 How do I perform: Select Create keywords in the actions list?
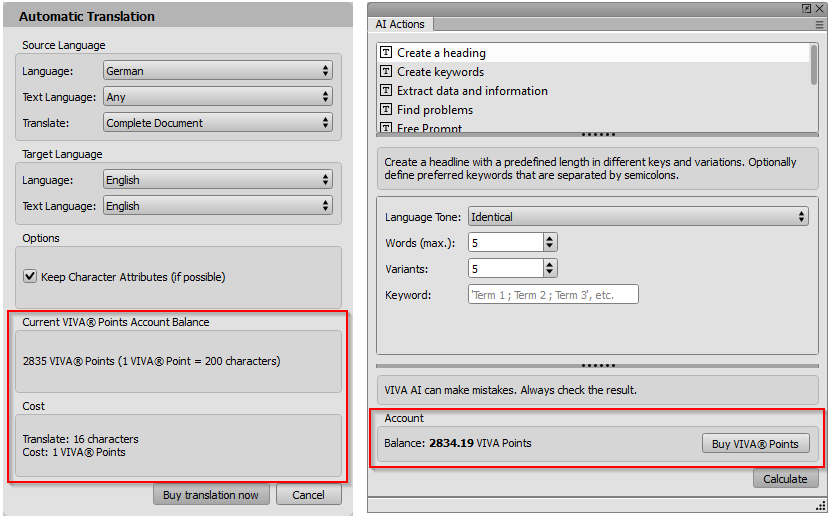click(x=440, y=72)
